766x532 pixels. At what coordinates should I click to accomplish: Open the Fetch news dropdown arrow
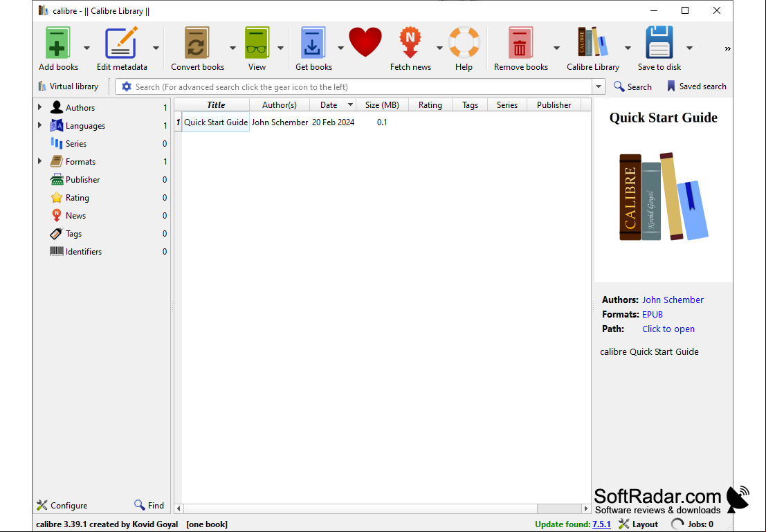coord(439,48)
